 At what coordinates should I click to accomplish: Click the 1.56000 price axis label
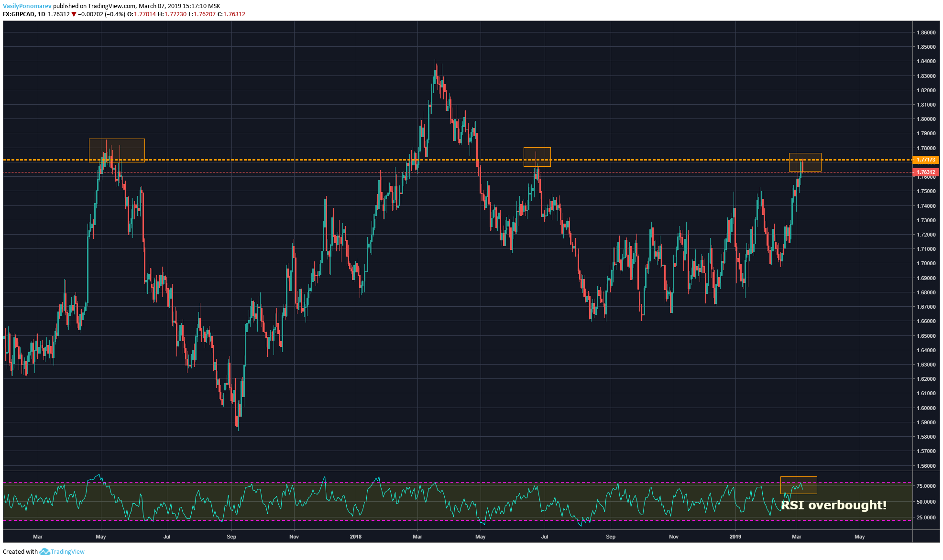click(x=926, y=466)
